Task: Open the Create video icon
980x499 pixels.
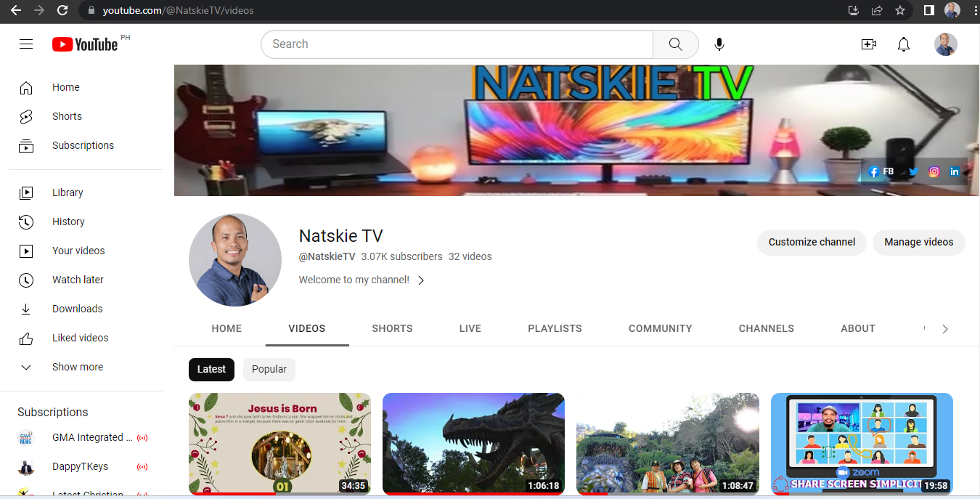Action: point(868,44)
